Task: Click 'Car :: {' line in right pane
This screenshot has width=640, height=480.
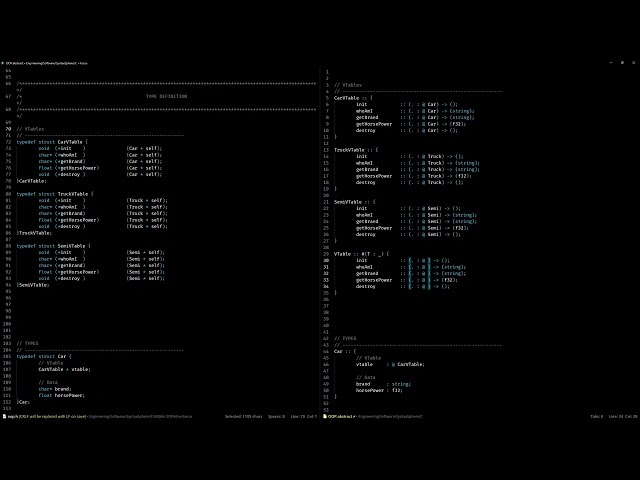Action: (x=345, y=351)
